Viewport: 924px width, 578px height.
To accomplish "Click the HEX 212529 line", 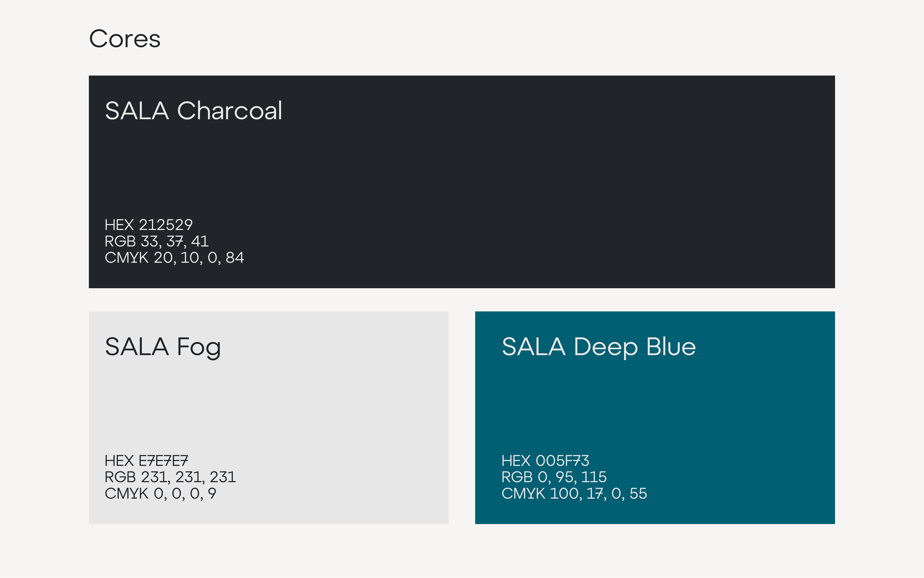I will point(149,225).
